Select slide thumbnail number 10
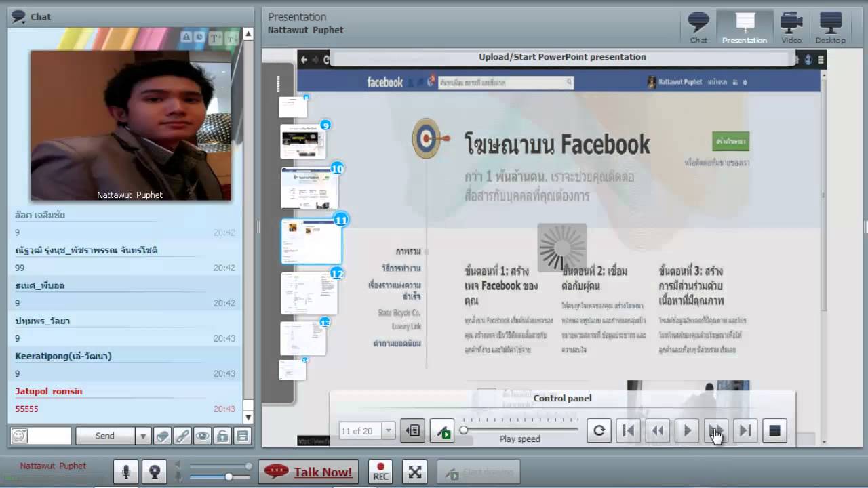Viewport: 868px width, 488px height. [309, 188]
